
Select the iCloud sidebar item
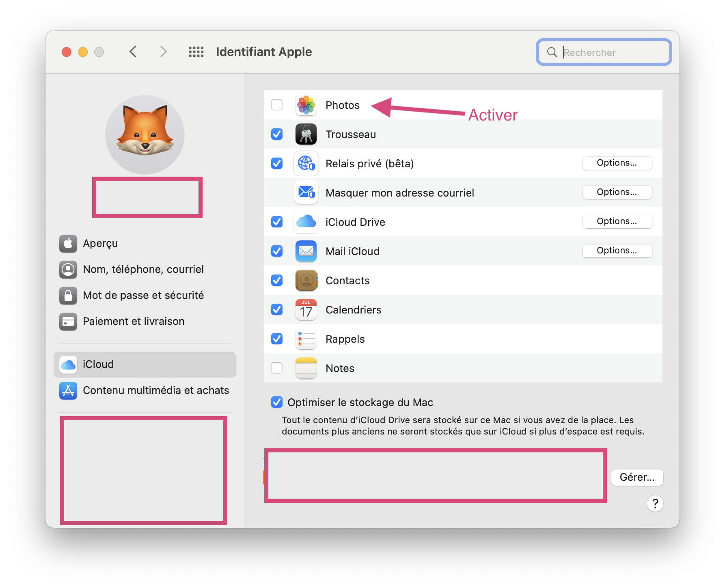pos(145,365)
